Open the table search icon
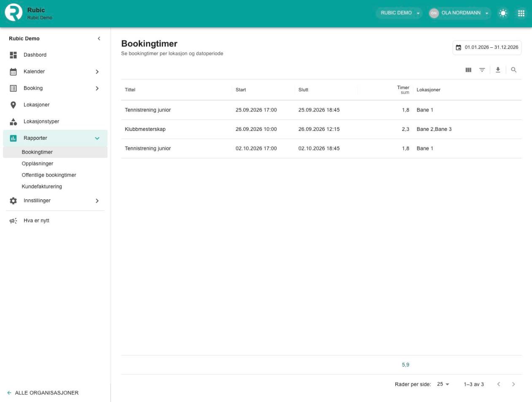This screenshot has width=532, height=402. point(514,70)
